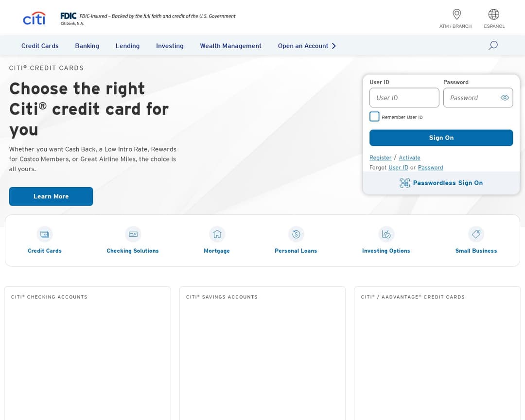
Task: Click the Personal Loans dollar icon
Action: tap(296, 234)
